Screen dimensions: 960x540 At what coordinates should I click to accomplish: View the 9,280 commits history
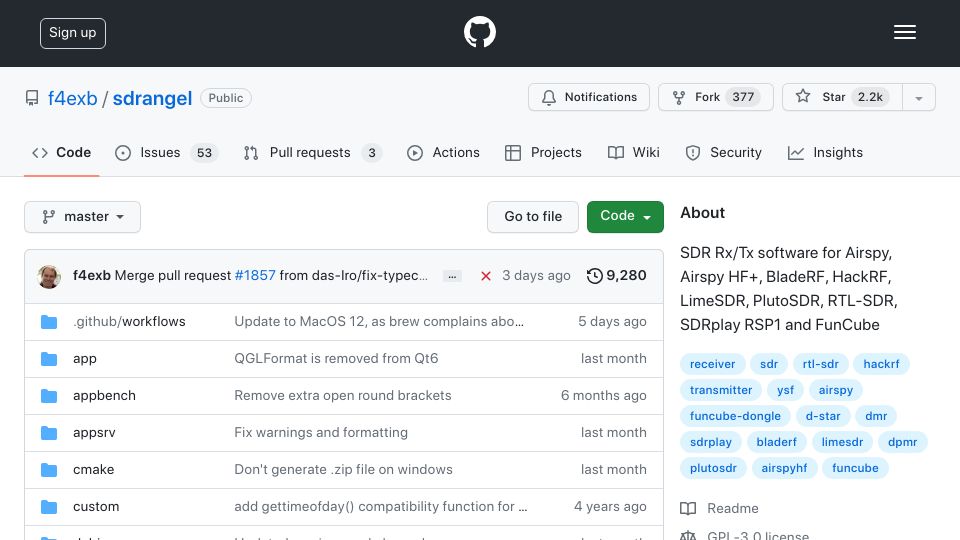(617, 276)
